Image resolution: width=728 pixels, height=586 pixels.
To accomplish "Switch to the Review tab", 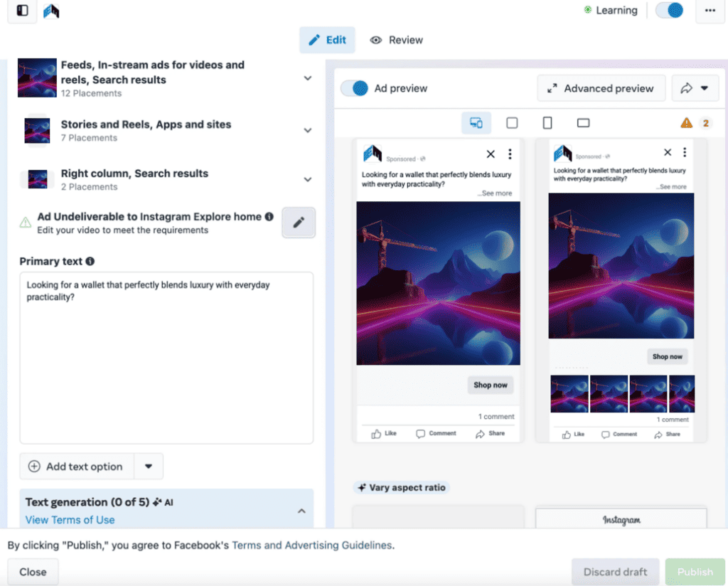I will pyautogui.click(x=396, y=40).
